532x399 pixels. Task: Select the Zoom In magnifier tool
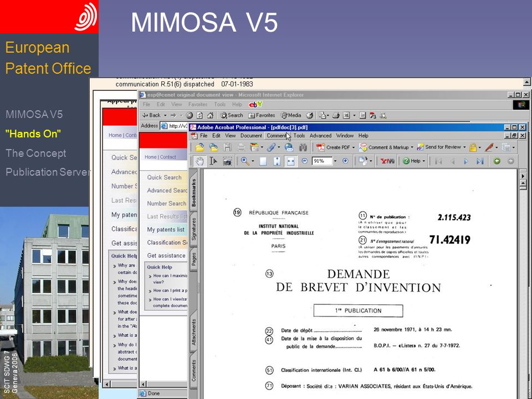[244, 161]
